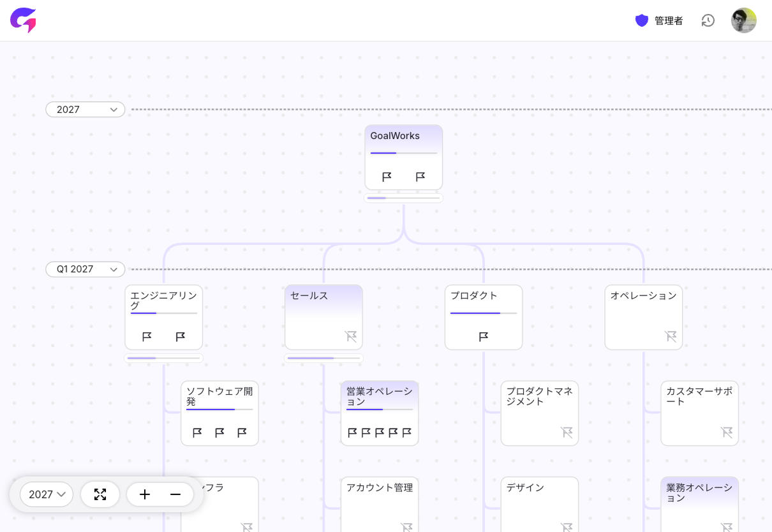Click the GoalWorks logo in the top-left
Screen dimensions: 772x532
[x=23, y=20]
